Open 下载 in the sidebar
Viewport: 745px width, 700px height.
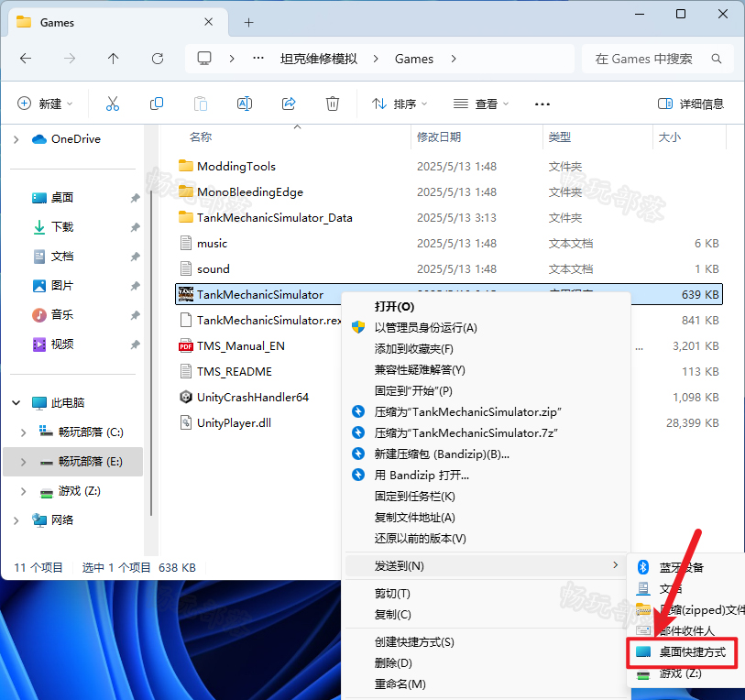click(62, 227)
